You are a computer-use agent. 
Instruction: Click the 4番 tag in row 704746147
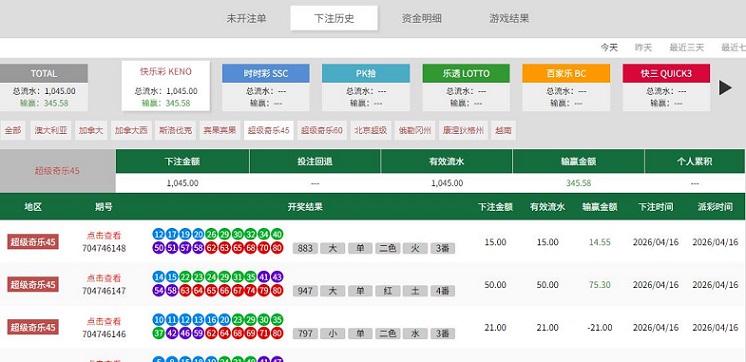click(442, 291)
